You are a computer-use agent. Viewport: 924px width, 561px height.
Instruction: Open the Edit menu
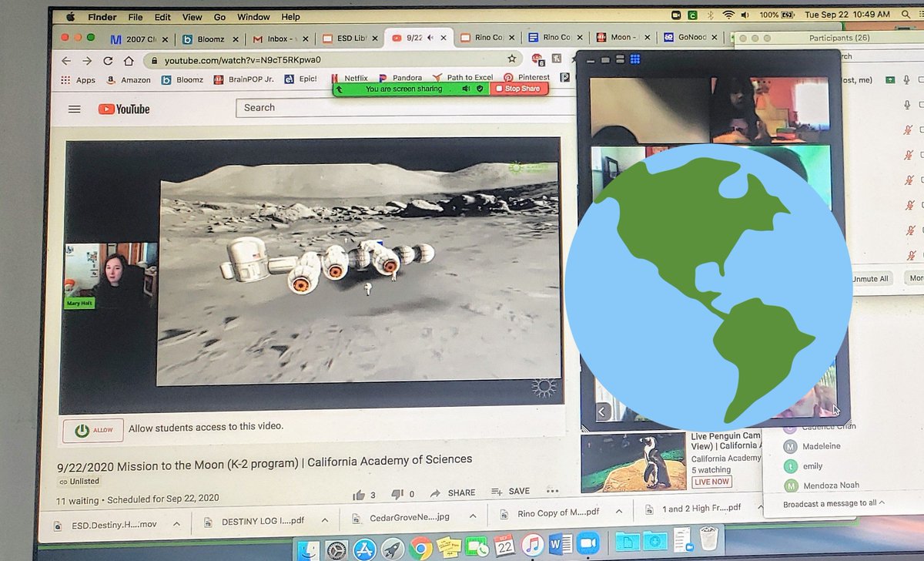pos(162,17)
